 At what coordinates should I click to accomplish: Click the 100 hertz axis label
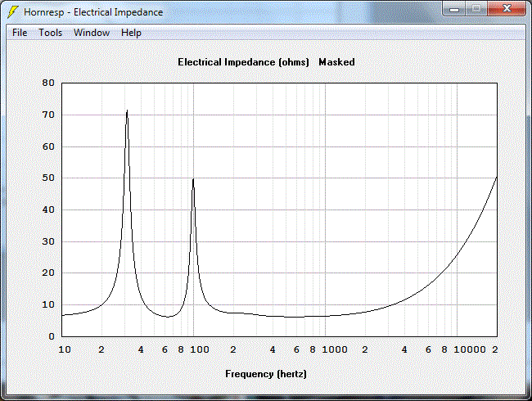(x=200, y=349)
